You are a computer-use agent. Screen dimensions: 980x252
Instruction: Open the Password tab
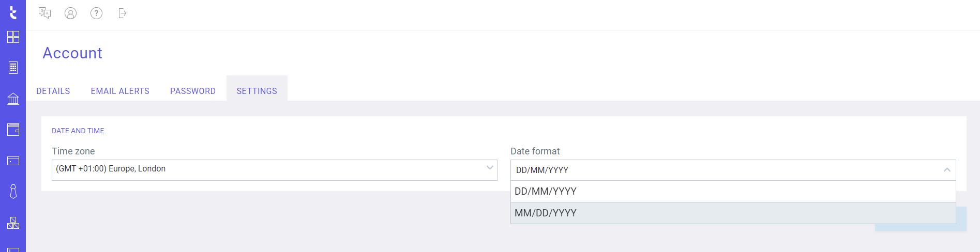[x=193, y=91]
